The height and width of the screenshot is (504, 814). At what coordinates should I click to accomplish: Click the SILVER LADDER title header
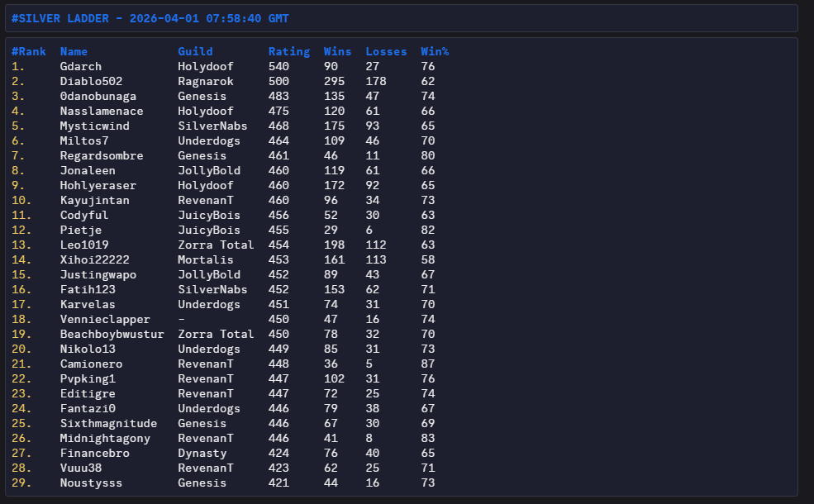click(150, 18)
